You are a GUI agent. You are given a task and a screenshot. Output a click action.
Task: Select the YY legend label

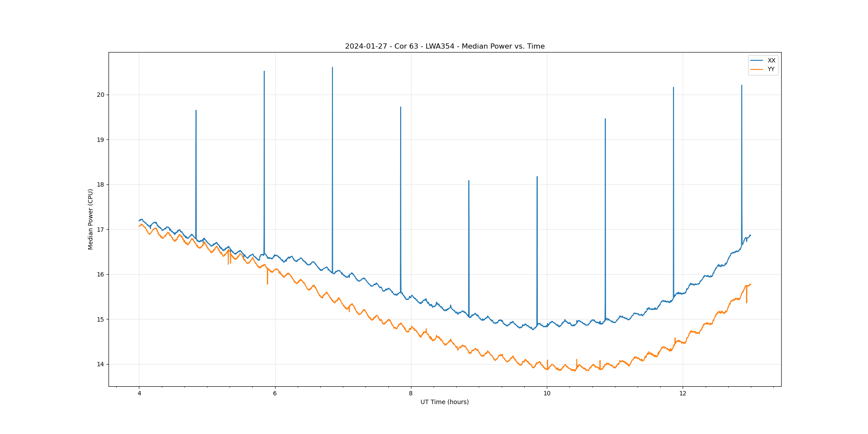point(771,69)
